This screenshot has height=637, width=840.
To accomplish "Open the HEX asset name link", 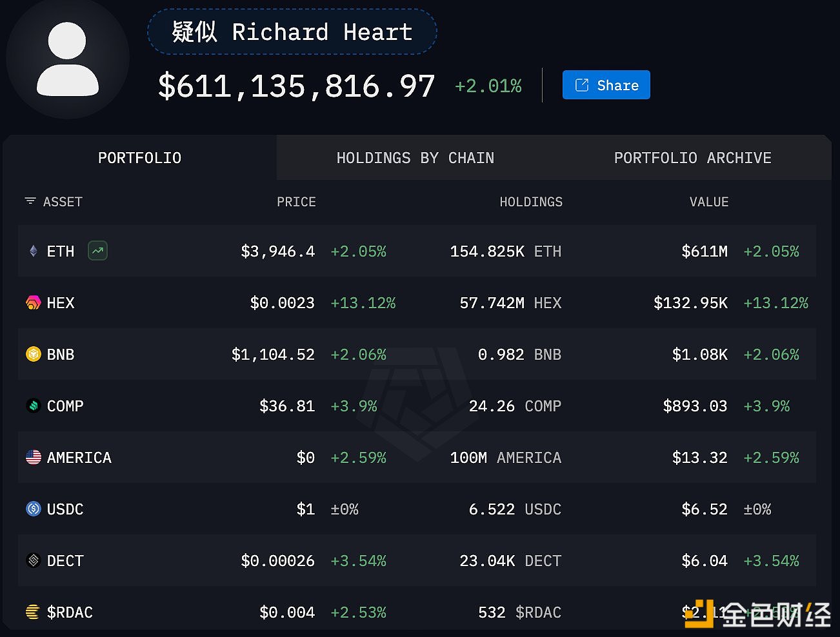I will click(61, 302).
